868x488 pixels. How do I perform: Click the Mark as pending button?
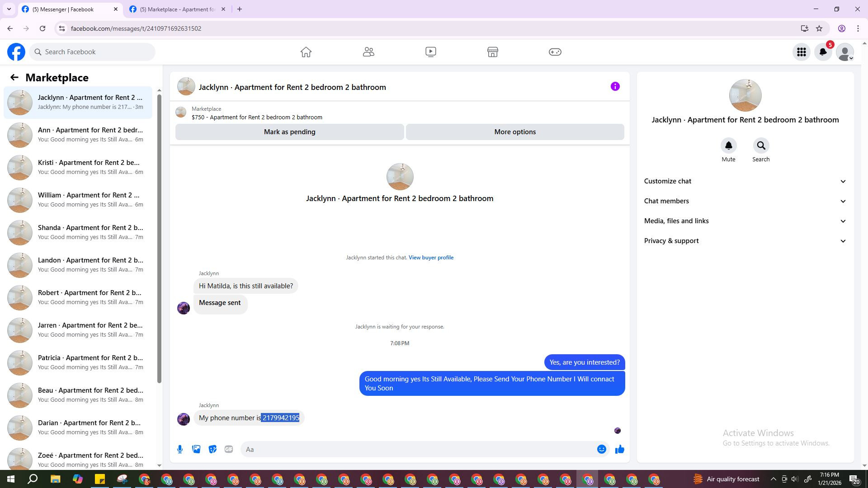click(x=289, y=132)
